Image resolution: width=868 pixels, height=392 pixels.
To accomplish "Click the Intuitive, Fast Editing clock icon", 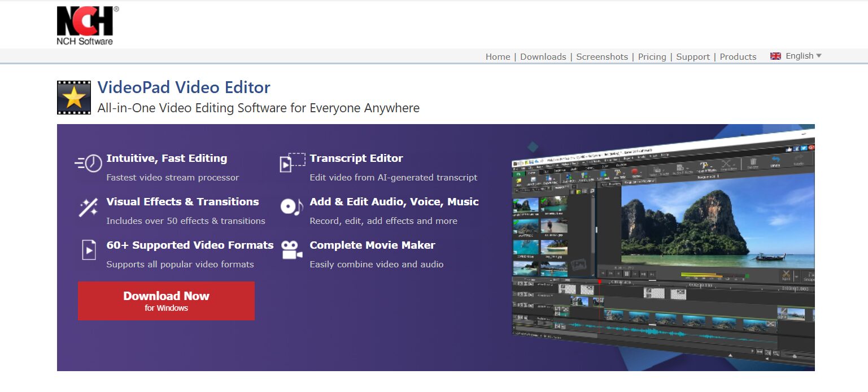I will pyautogui.click(x=89, y=163).
